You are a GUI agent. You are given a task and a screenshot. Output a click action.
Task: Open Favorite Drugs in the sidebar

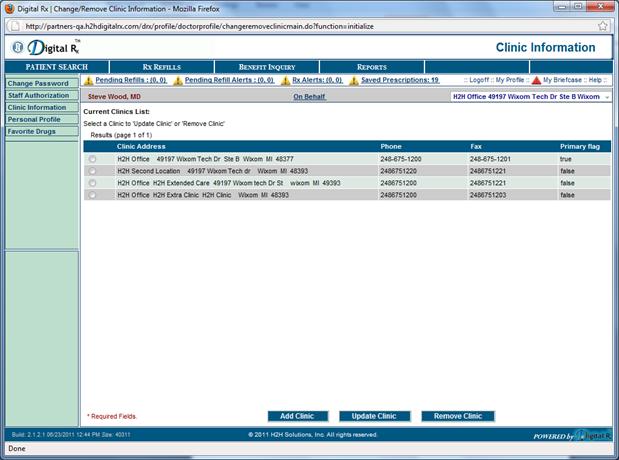32,131
